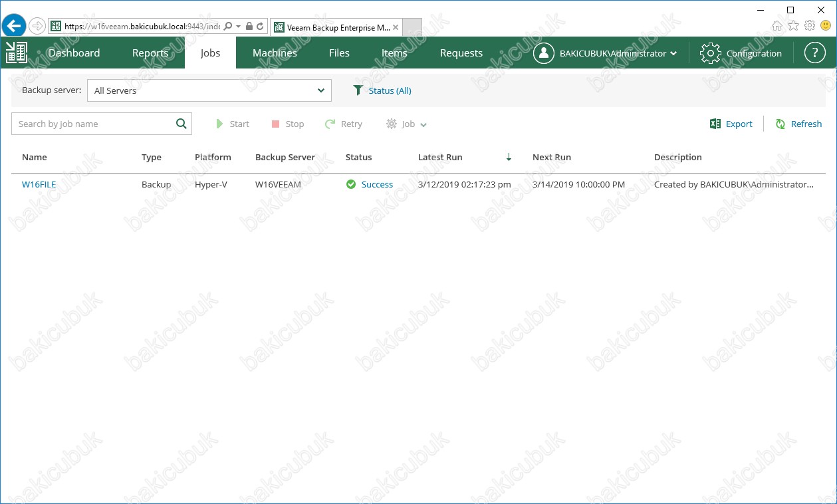
Task: Open the Requests tab
Action: [x=461, y=53]
